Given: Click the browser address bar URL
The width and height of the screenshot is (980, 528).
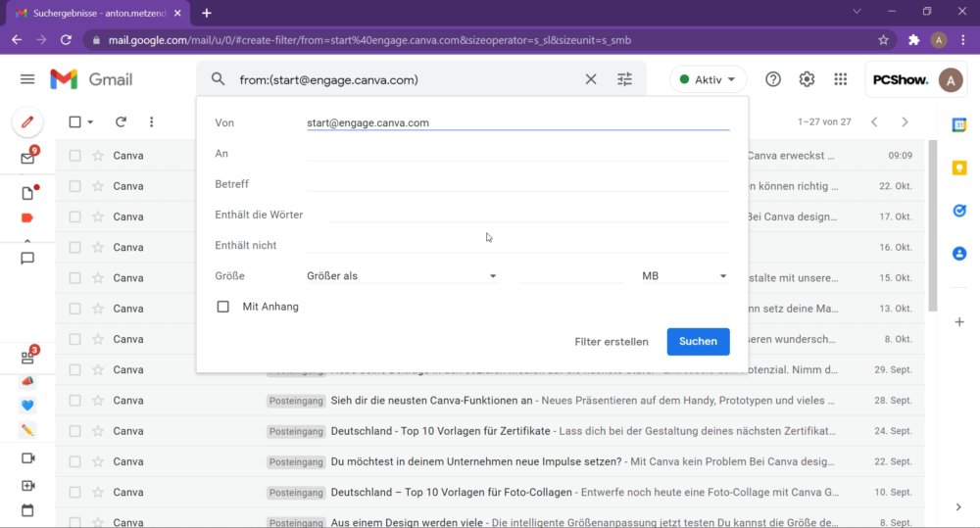Looking at the screenshot, I should [369, 40].
